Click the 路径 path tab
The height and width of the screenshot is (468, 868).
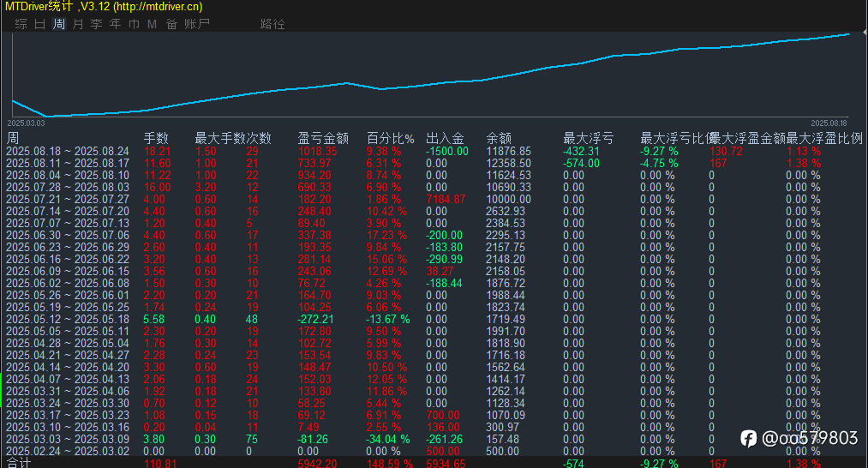coord(272,24)
